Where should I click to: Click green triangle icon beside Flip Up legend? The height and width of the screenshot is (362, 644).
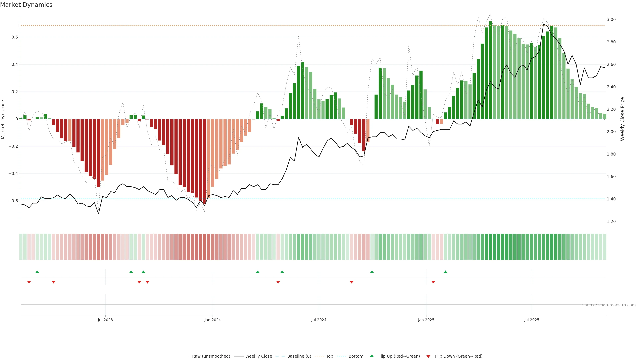click(x=372, y=356)
